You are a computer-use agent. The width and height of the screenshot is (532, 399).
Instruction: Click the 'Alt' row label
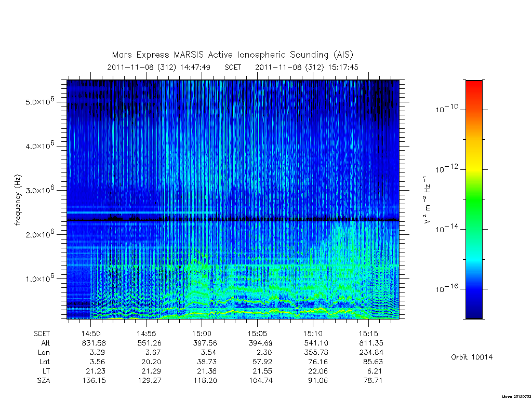pos(46,343)
